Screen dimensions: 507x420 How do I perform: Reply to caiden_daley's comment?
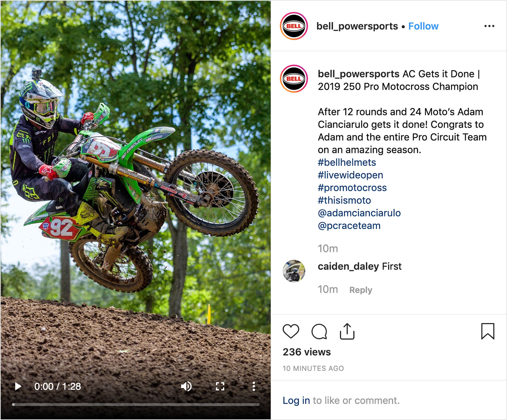pos(361,290)
